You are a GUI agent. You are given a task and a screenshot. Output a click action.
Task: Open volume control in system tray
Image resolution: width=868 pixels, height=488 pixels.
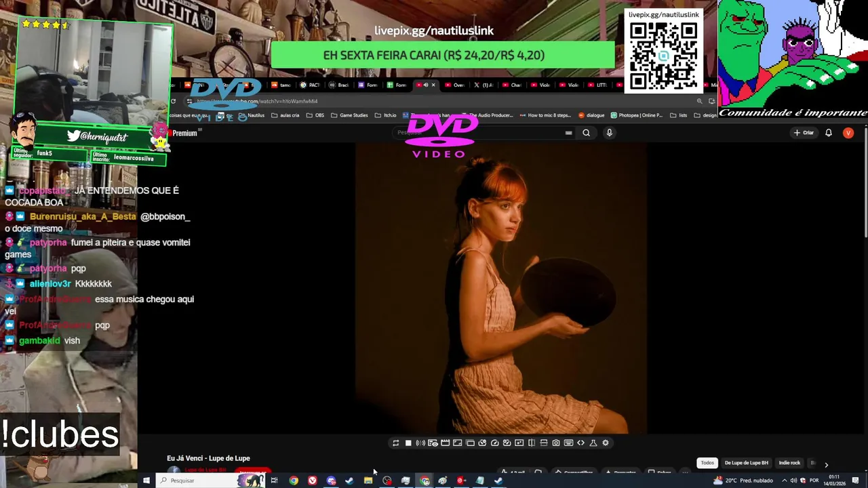pyautogui.click(x=793, y=481)
